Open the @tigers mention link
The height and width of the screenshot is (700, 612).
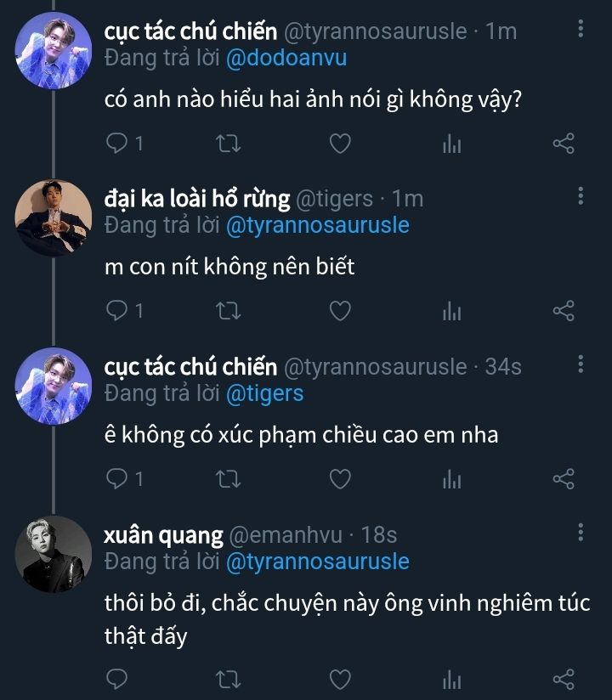[264, 394]
